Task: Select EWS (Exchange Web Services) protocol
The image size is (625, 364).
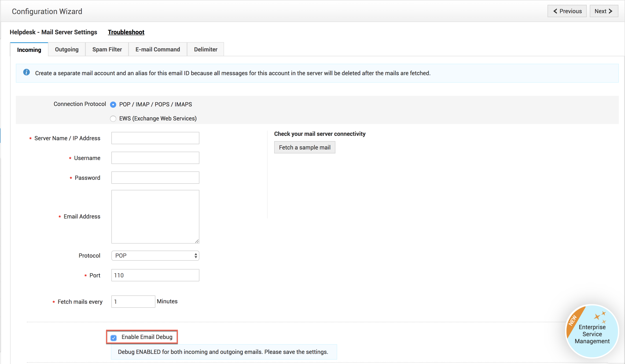Action: 113,118
